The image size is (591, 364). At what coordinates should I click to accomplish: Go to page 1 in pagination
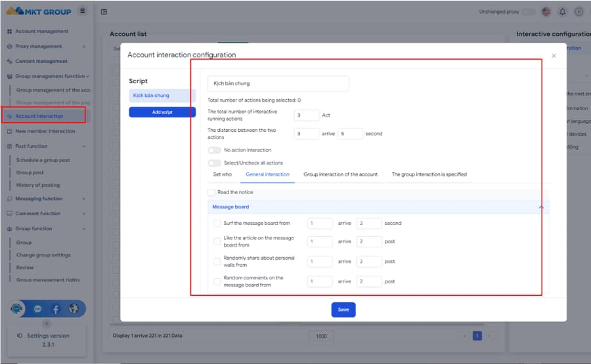[x=477, y=336]
